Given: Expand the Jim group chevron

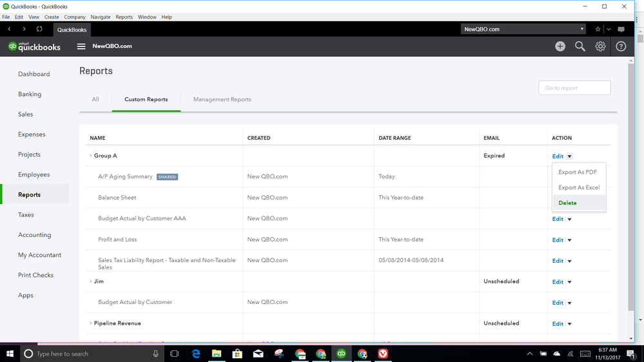Looking at the screenshot, I should click(x=91, y=281).
